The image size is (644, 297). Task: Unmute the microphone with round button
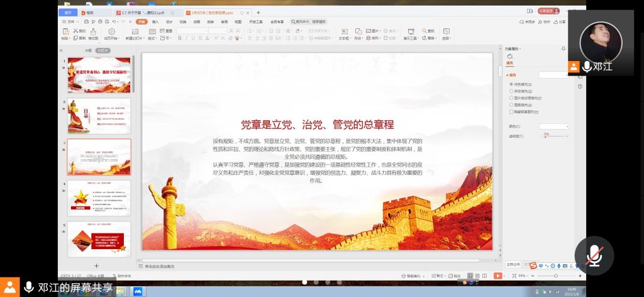(x=594, y=255)
